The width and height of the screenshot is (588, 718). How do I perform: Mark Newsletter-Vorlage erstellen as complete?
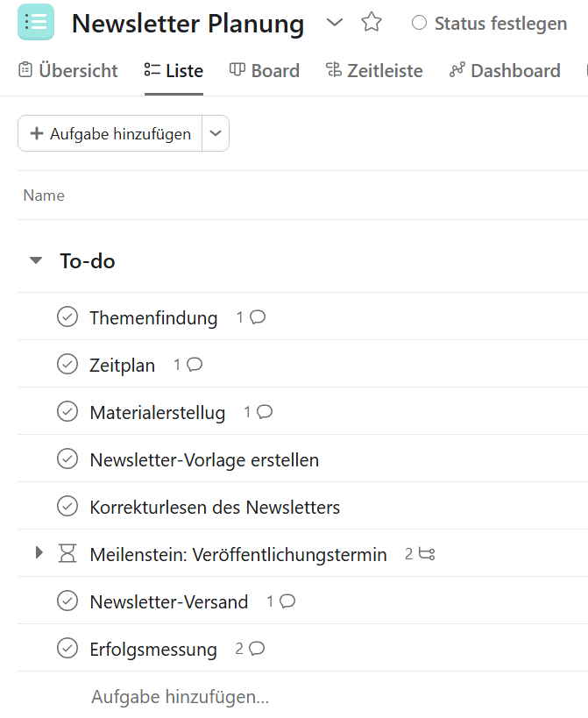click(x=67, y=459)
